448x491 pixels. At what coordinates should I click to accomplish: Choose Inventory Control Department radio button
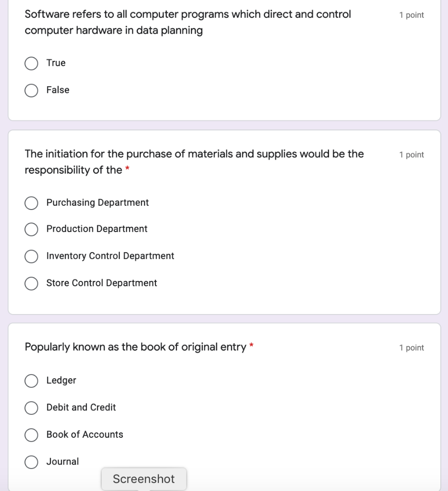point(32,257)
